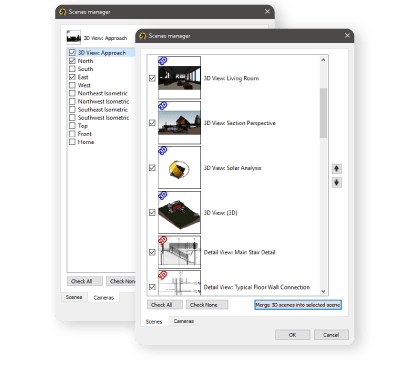Click the 3D badge on Living Room thumbnail

[x=163, y=61]
